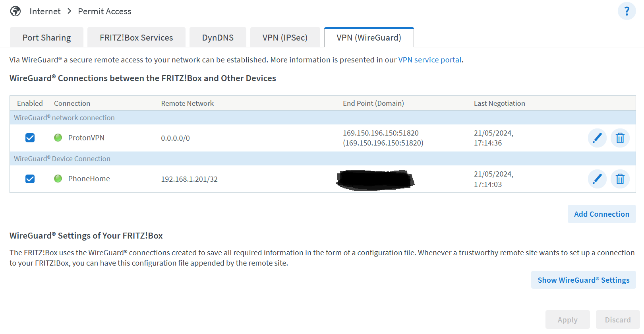Edit the PhoneHome connection

(597, 179)
